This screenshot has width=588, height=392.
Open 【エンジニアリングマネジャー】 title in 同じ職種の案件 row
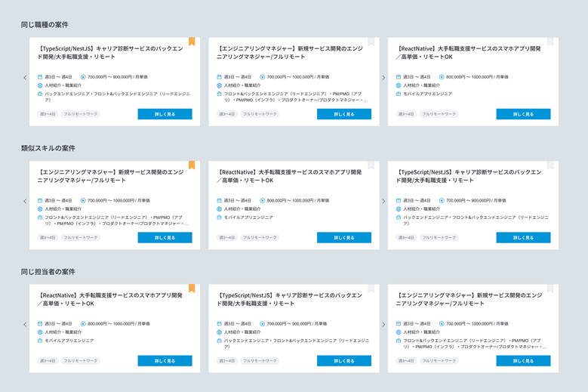tap(290, 53)
